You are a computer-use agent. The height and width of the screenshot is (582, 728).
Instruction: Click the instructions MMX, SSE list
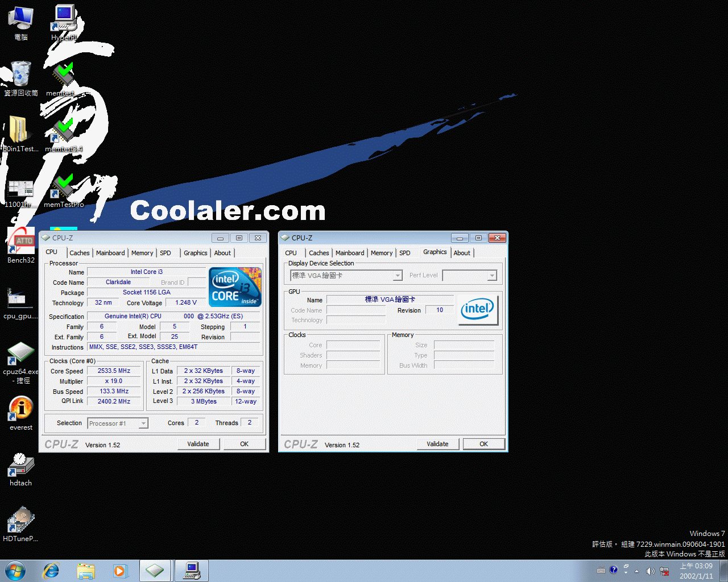click(x=174, y=347)
